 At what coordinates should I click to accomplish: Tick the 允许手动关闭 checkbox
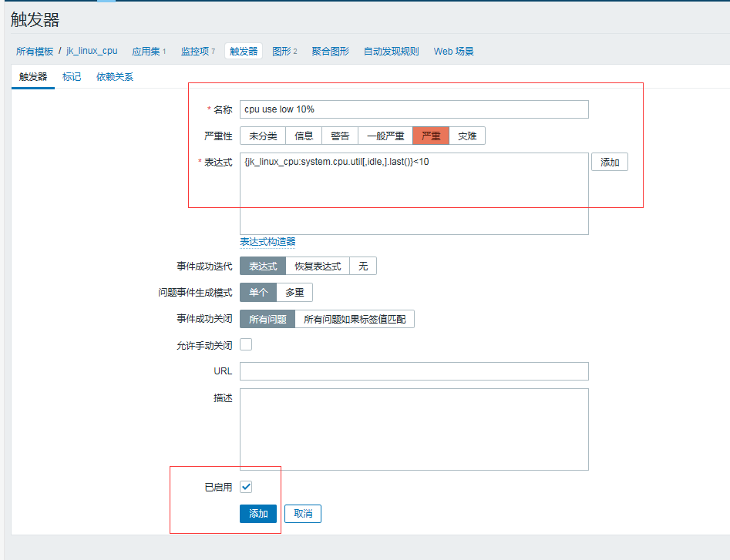pos(246,344)
